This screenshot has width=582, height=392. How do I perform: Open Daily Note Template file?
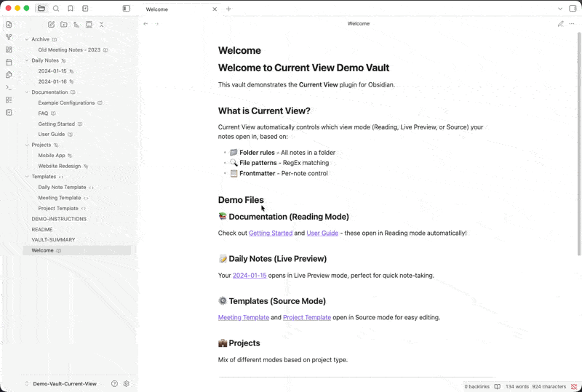tap(62, 188)
